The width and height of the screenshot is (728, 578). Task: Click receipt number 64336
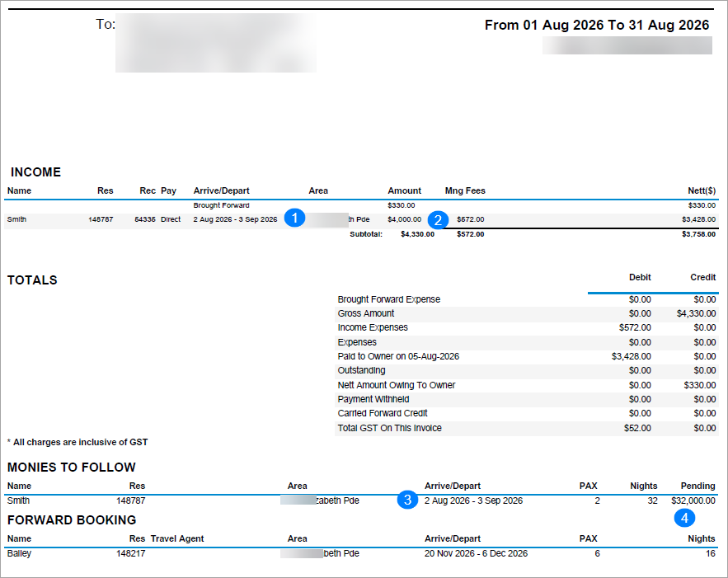tap(145, 219)
